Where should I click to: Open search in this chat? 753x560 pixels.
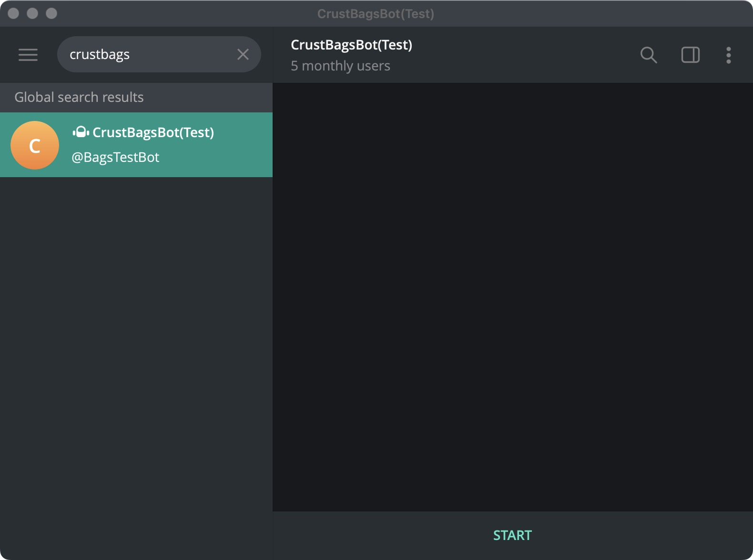click(x=649, y=55)
